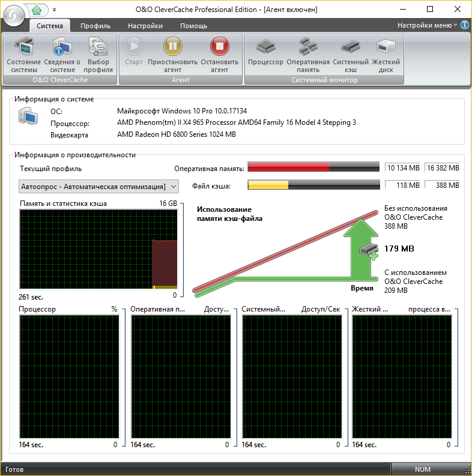This screenshot has height=476, width=472.
Task: Click the '179 MB' savings value
Action: 399,249
